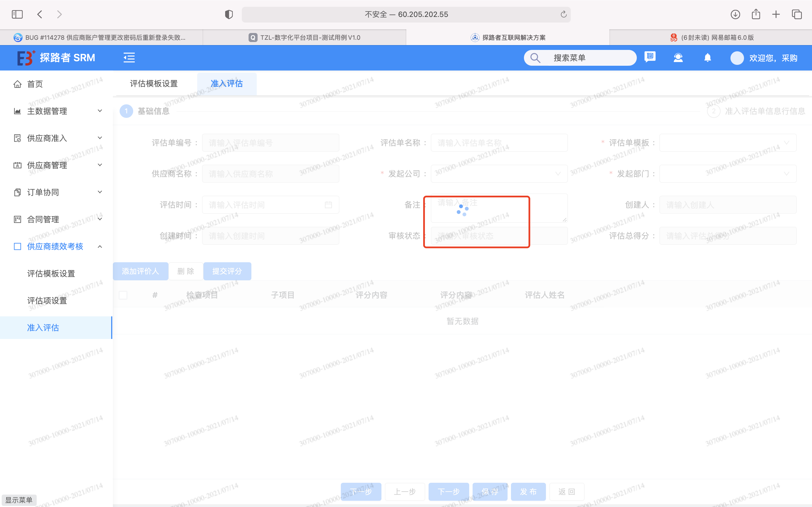Viewport: 812px width, 507px height.
Task: Open the 评估单模板 dropdown
Action: (727, 143)
